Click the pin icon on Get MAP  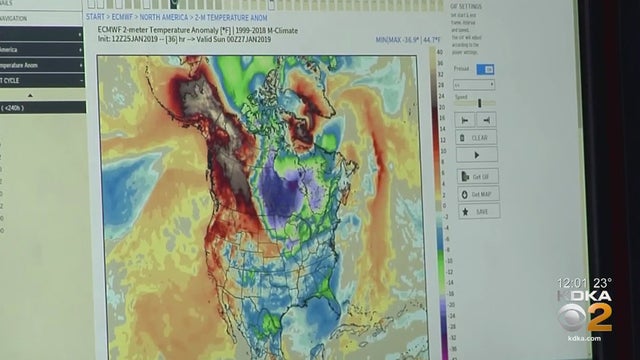(x=464, y=195)
